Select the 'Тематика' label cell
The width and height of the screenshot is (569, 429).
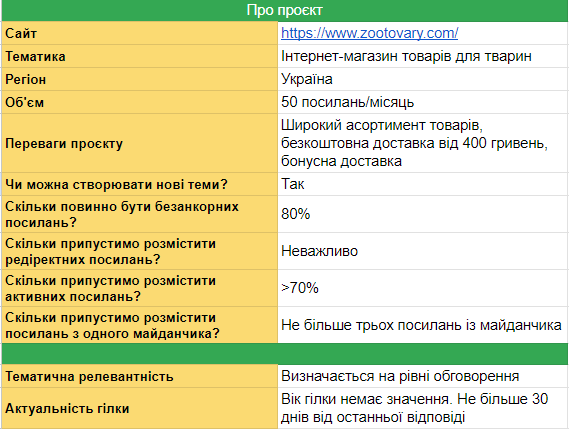tap(140, 56)
